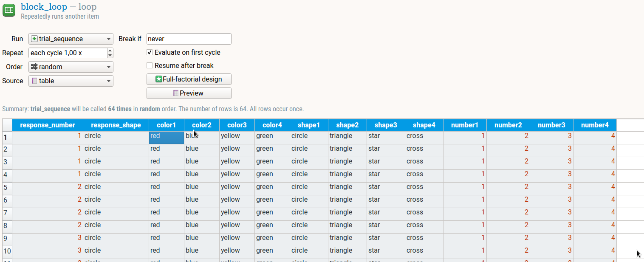Decrease the Repeat value with down arrow
Image resolution: width=644 pixels, height=262 pixels.
(110, 55)
